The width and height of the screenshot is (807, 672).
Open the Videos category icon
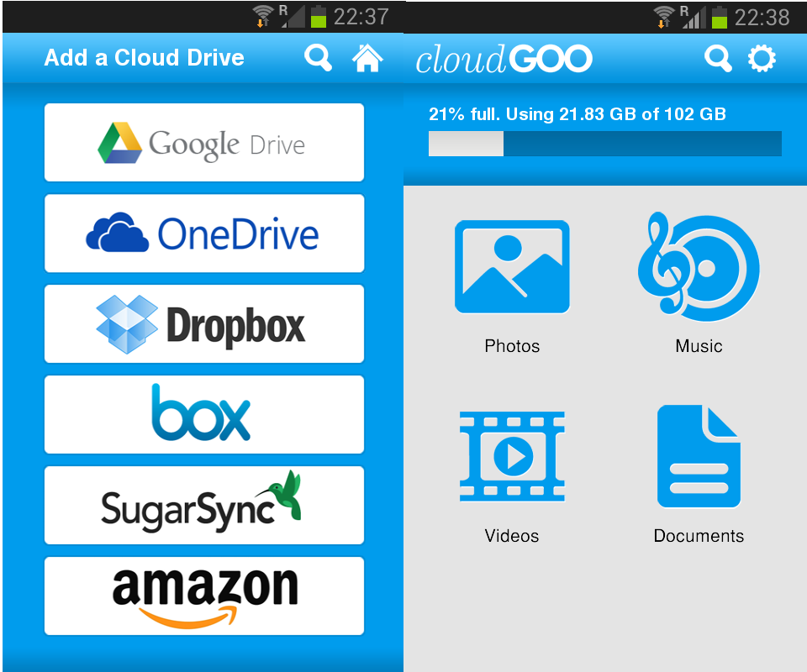tap(512, 457)
